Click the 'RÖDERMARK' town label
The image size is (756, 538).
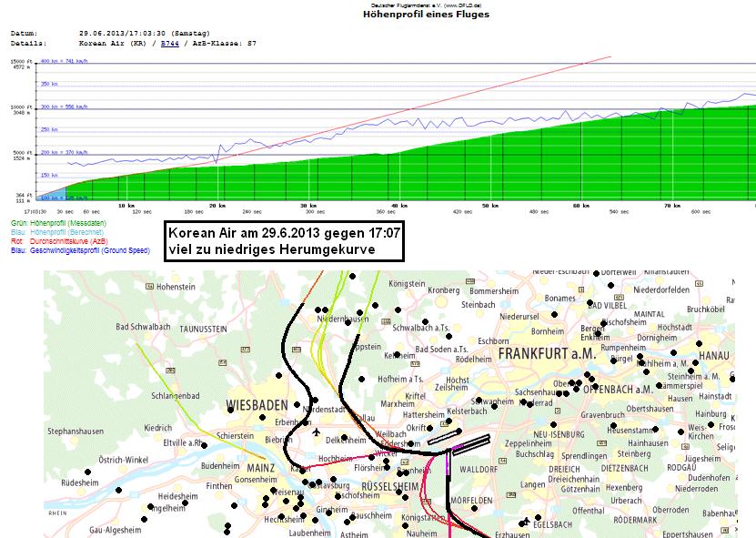pos(635,520)
